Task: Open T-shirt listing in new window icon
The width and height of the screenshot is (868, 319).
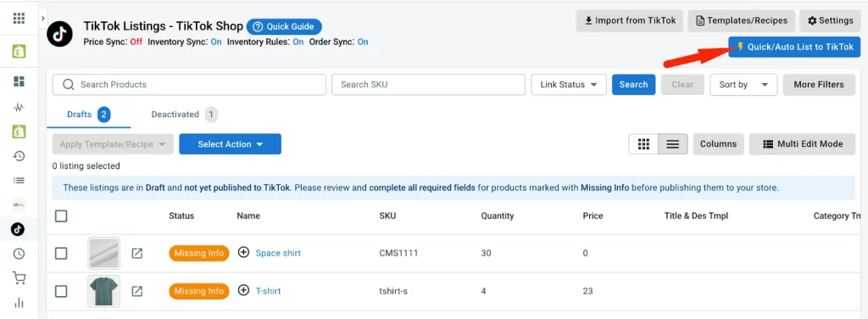Action: tap(136, 291)
